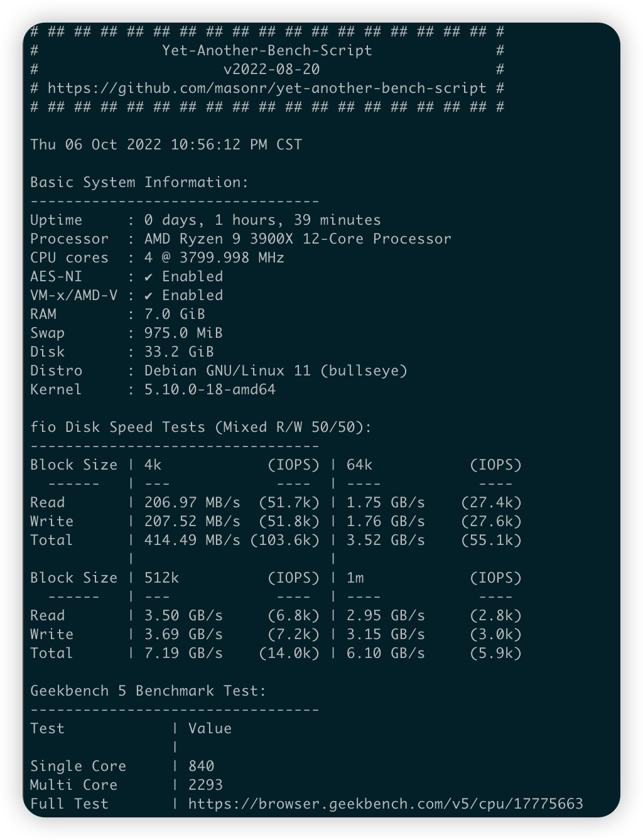Click the kernel version 5.10.0-18-amd64

(210, 390)
